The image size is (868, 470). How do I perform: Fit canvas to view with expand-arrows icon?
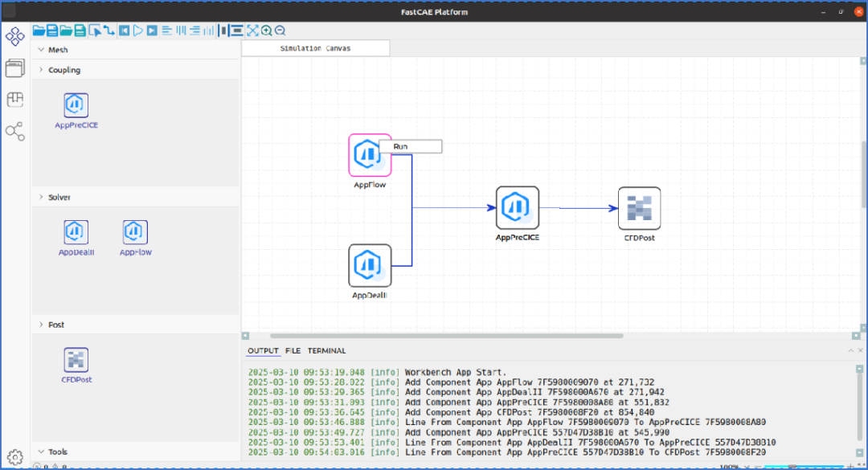pyautogui.click(x=252, y=31)
